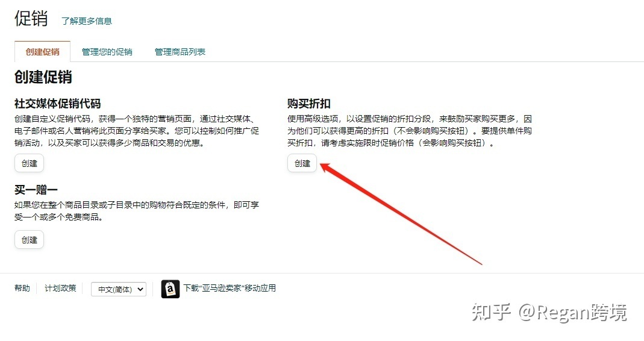Open the 了解更多信息 link

87,21
